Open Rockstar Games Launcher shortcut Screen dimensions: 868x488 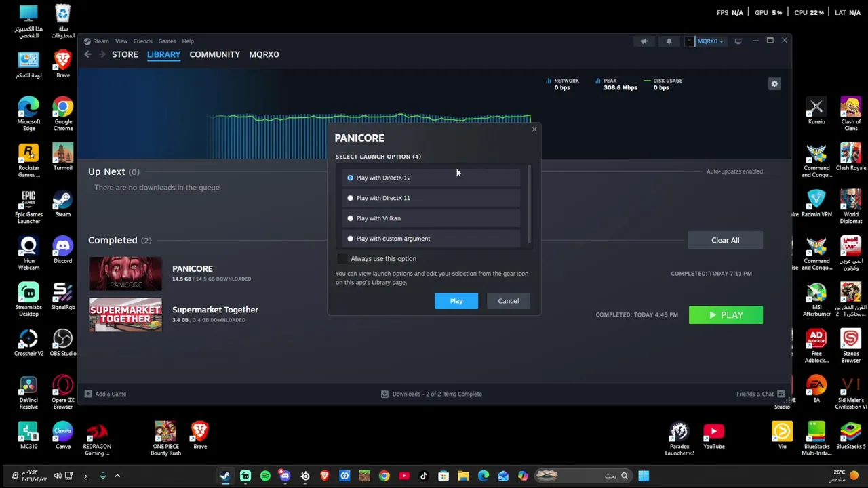point(28,161)
